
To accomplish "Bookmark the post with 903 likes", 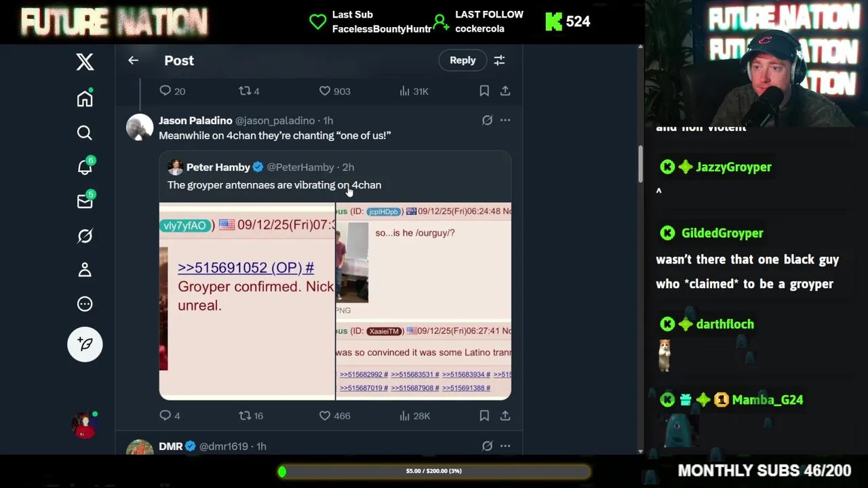I will pos(484,91).
